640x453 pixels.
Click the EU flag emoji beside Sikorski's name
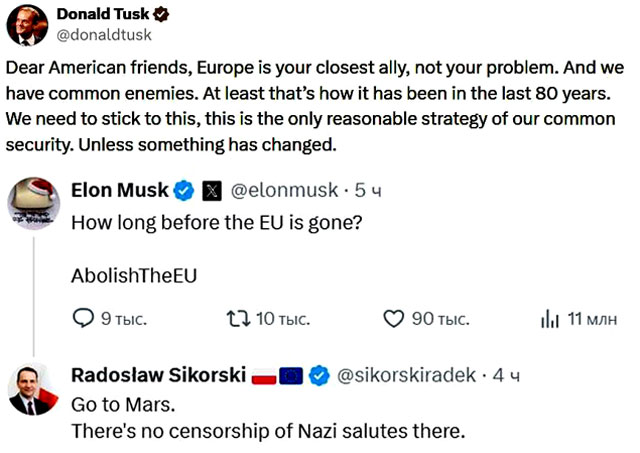(x=290, y=376)
